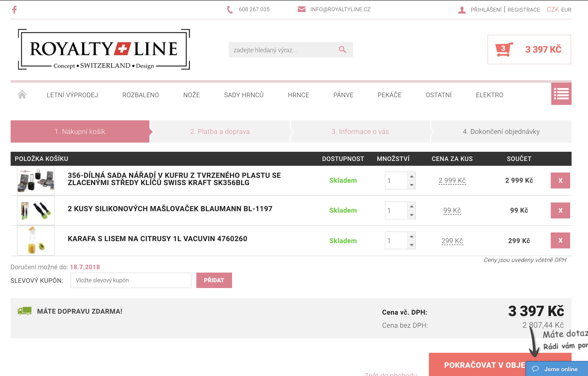Open the Rozbaleno category
This screenshot has width=588, height=376.
(140, 95)
